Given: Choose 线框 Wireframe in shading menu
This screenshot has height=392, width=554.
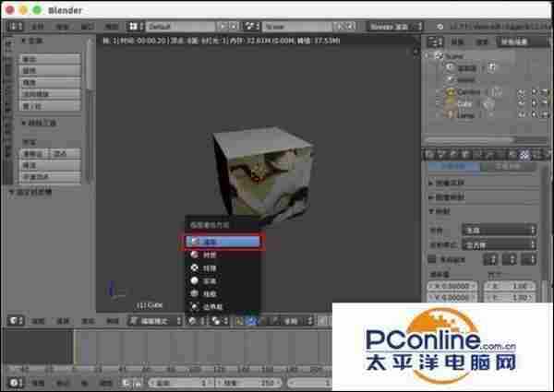Looking at the screenshot, I should pos(223,293).
